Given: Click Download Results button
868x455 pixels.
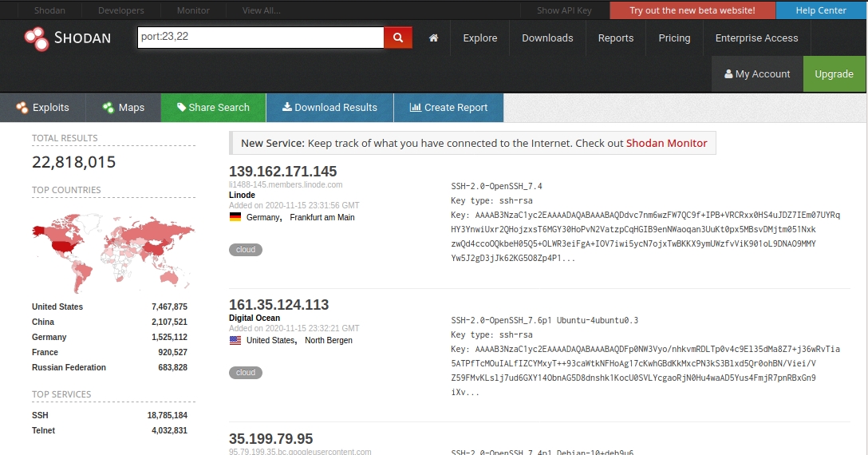Looking at the screenshot, I should (329, 108).
